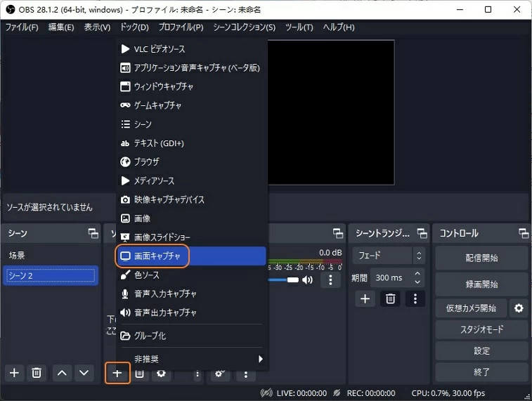
Task: Increase the 期間 duration with up arrow
Action: point(417,274)
